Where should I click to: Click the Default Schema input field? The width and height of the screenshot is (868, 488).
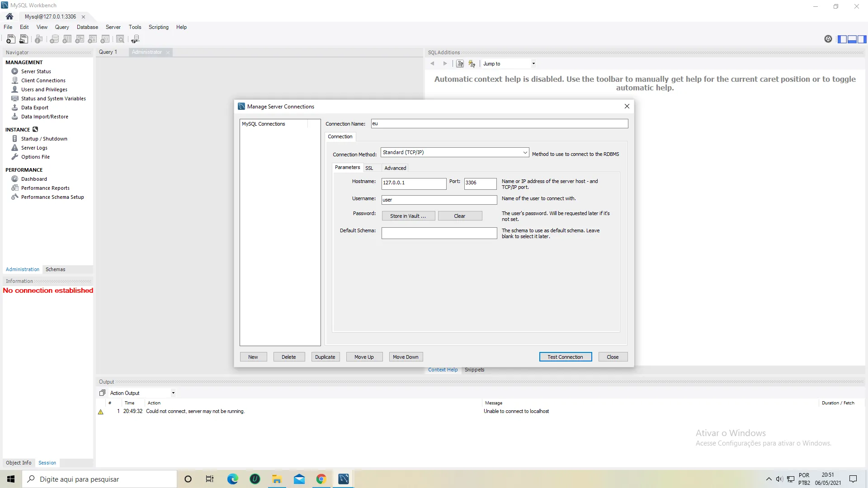coord(439,233)
